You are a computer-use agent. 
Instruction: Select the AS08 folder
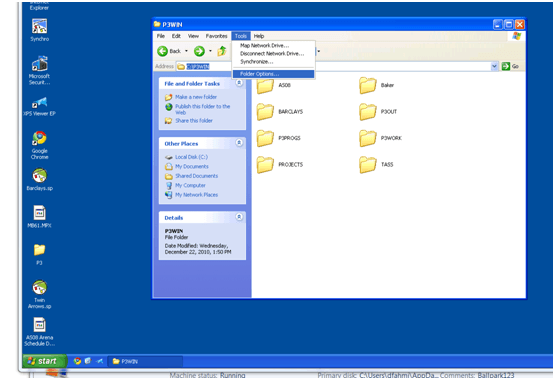[274, 85]
